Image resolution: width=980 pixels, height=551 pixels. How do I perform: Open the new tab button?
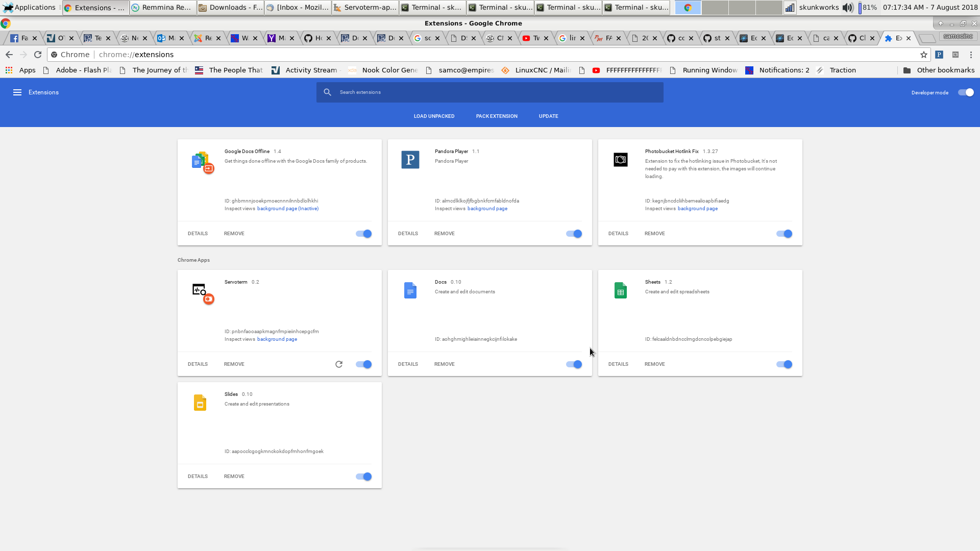point(926,38)
